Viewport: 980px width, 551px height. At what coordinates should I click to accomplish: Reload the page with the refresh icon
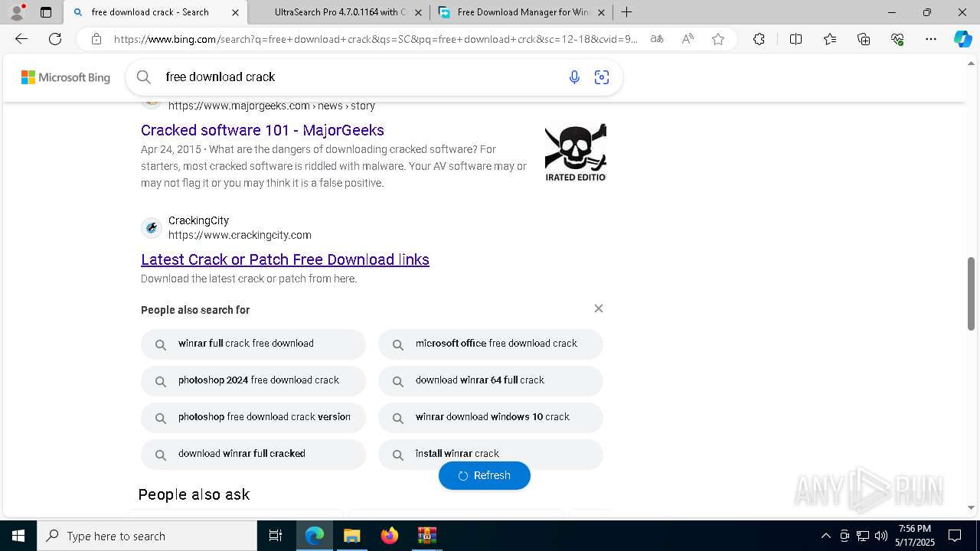pos(55,39)
